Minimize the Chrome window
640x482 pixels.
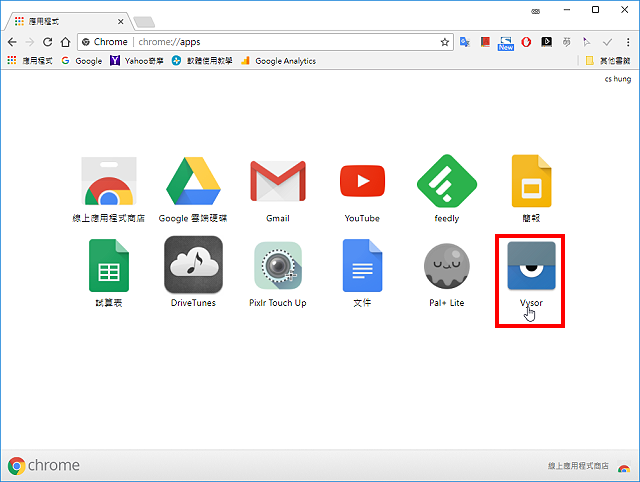tap(567, 10)
